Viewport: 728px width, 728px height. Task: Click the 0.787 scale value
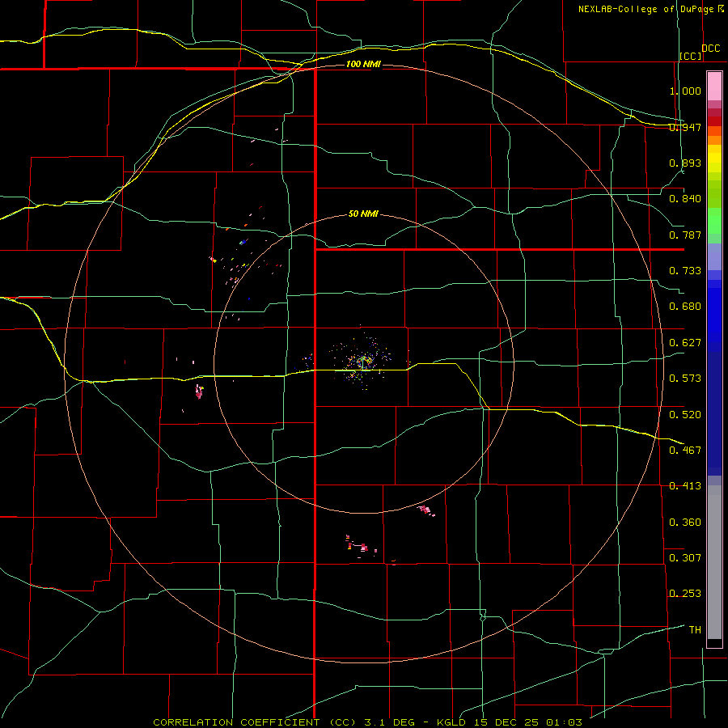point(685,235)
